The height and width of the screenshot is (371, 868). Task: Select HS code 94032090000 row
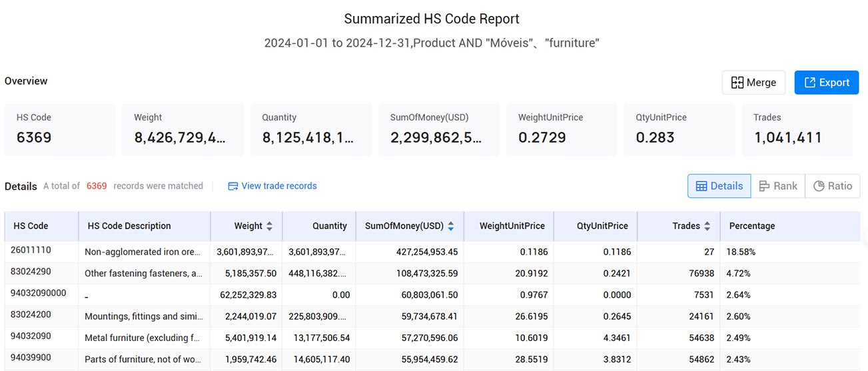pyautogui.click(x=432, y=294)
